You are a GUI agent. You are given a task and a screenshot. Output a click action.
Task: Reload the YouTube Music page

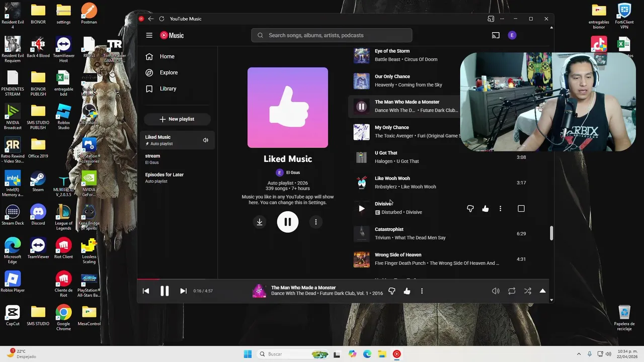coord(162,19)
